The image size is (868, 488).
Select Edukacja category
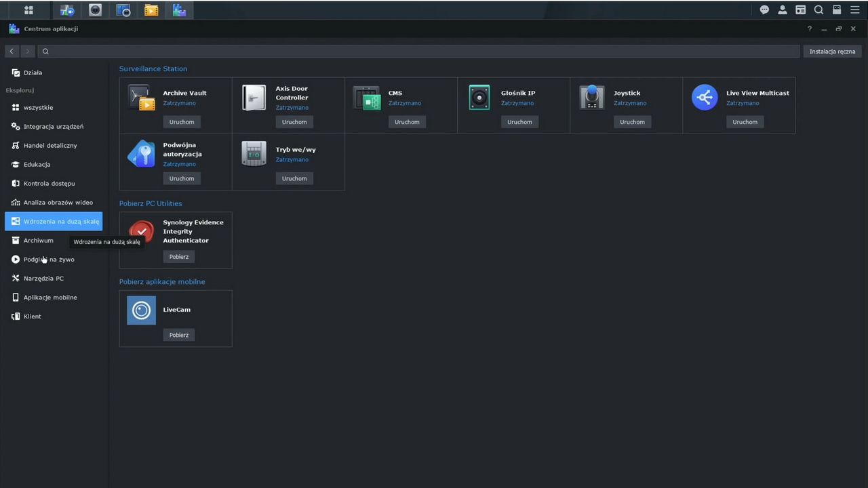[54, 164]
